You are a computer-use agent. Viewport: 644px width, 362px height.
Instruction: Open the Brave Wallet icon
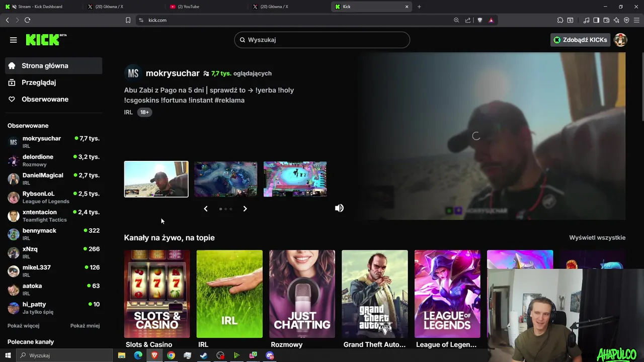point(606,20)
